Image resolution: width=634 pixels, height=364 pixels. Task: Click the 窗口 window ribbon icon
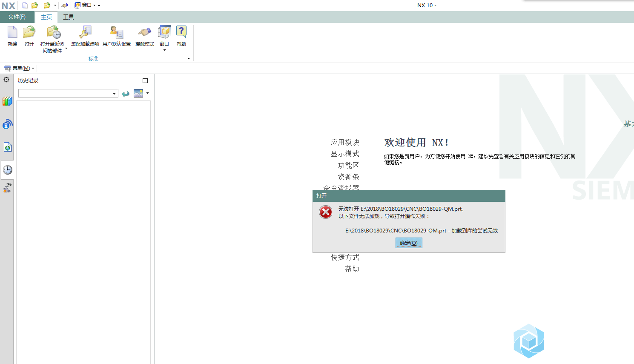pyautogui.click(x=164, y=33)
